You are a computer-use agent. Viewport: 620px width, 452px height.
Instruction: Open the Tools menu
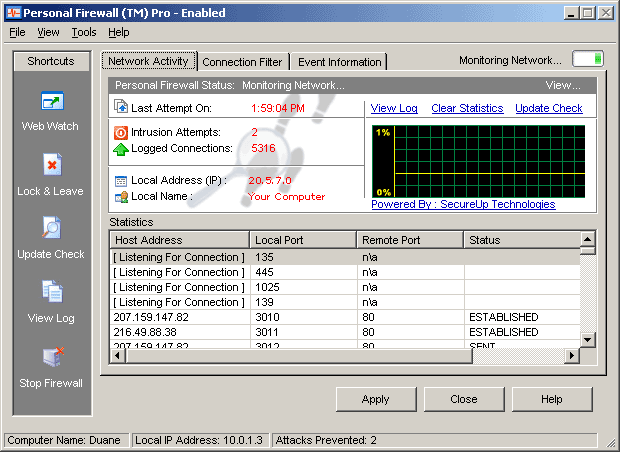tap(84, 32)
